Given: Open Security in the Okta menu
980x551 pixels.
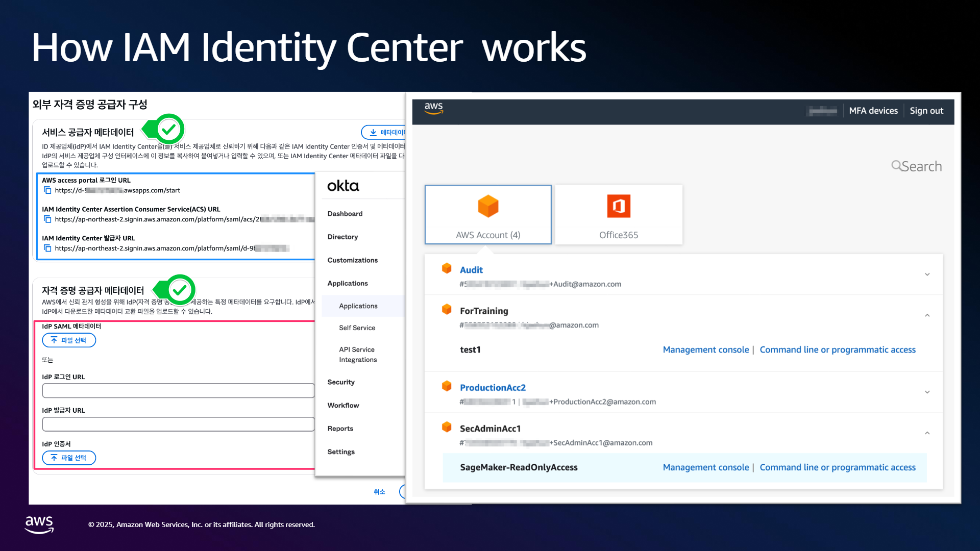Looking at the screenshot, I should [x=341, y=382].
